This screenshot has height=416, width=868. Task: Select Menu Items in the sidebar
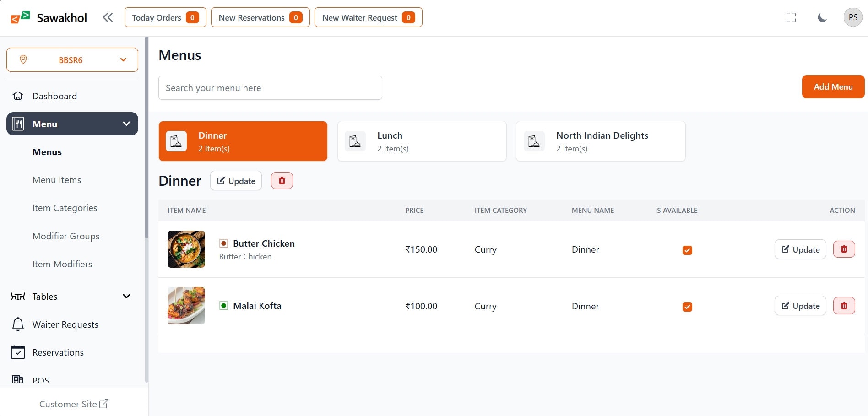[56, 179]
